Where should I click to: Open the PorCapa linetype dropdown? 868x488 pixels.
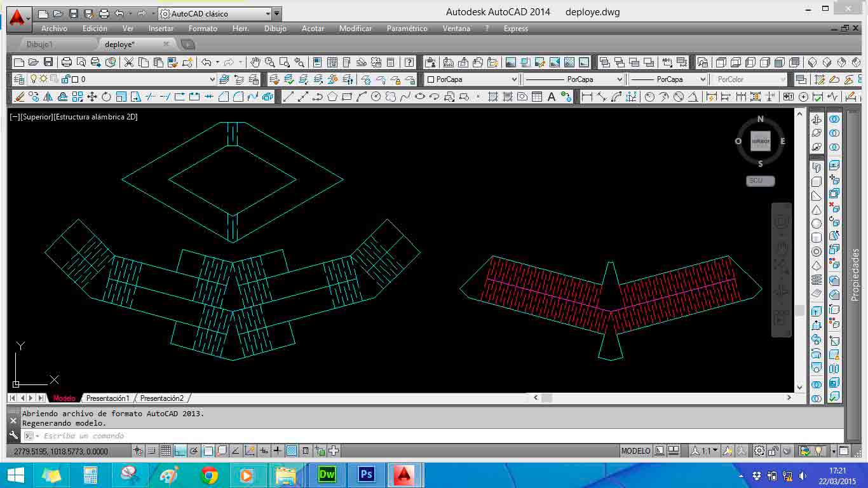[574, 79]
